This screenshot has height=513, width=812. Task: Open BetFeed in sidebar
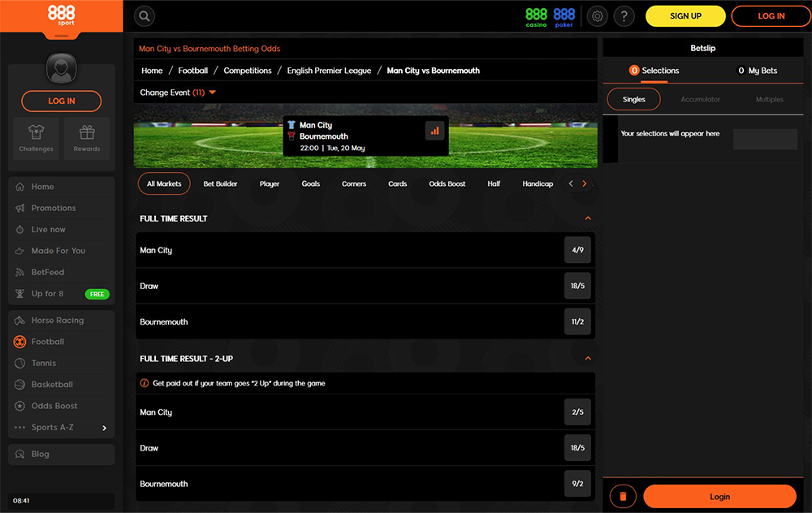62,272
